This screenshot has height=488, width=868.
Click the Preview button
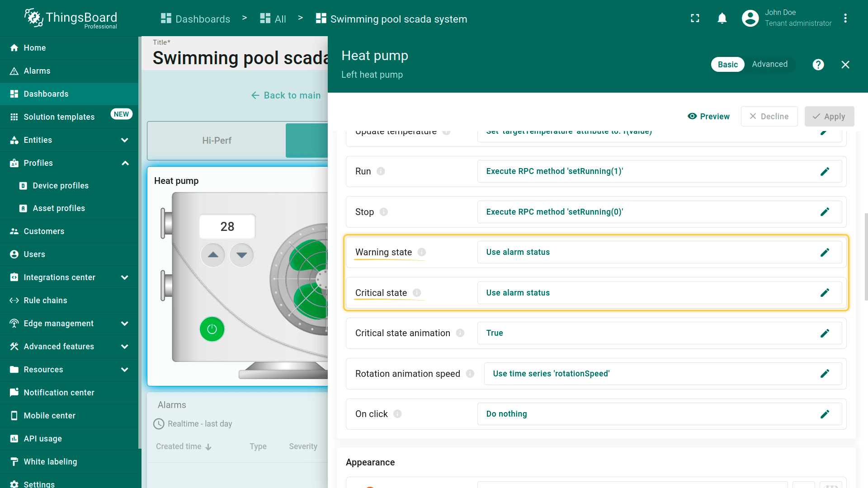pyautogui.click(x=708, y=117)
